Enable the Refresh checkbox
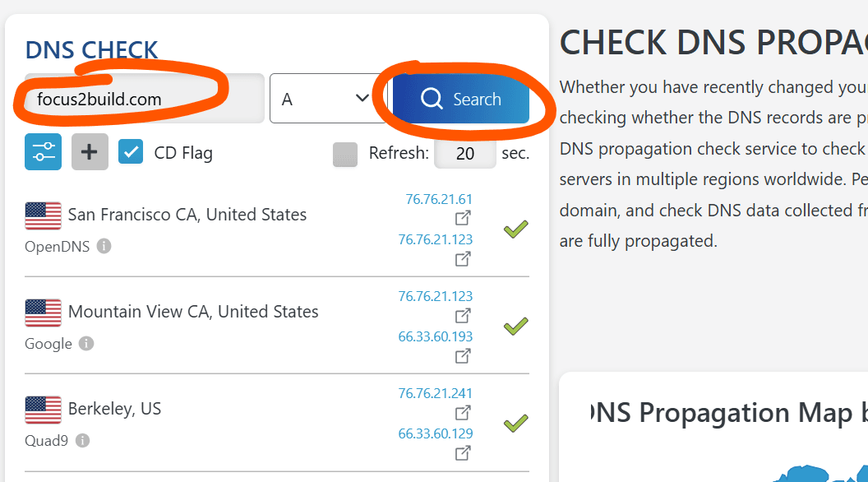The width and height of the screenshot is (868, 482). [x=345, y=154]
